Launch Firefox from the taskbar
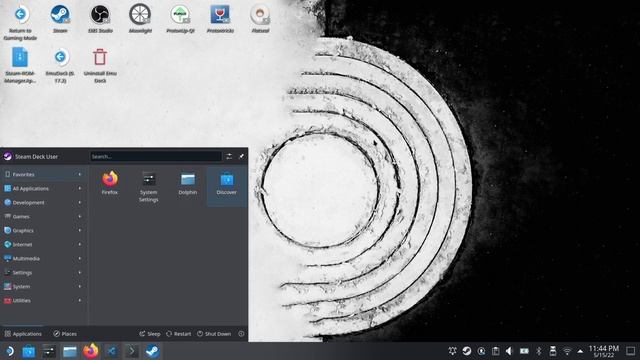640x360 pixels. coord(91,351)
